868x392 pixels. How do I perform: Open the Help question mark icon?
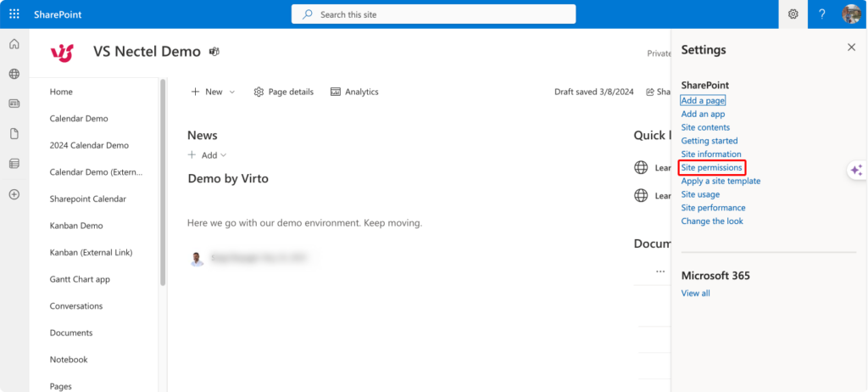point(821,14)
